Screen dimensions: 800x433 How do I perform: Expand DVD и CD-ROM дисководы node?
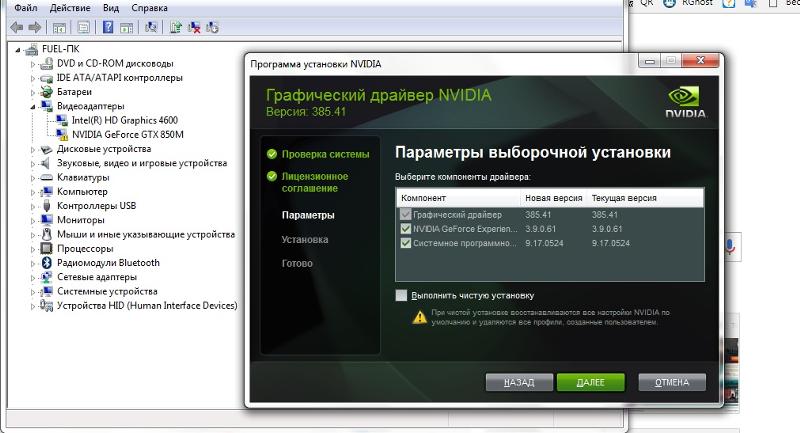[33, 64]
